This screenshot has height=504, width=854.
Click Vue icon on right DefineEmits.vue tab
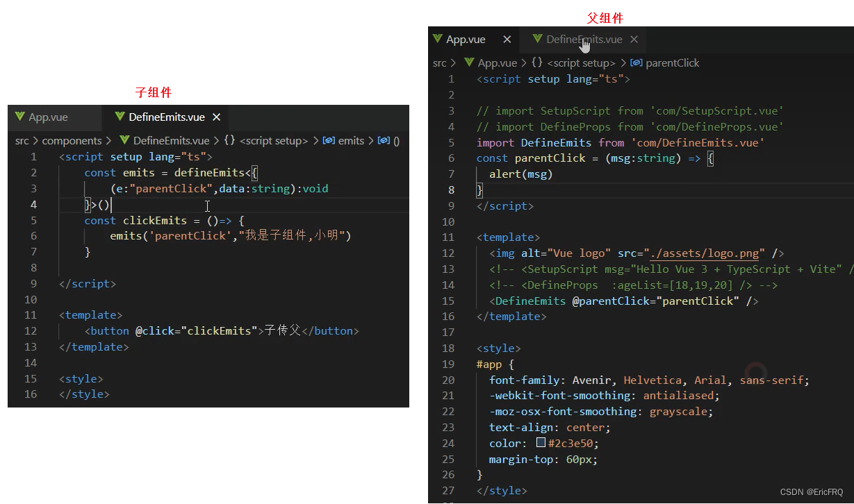pos(538,39)
